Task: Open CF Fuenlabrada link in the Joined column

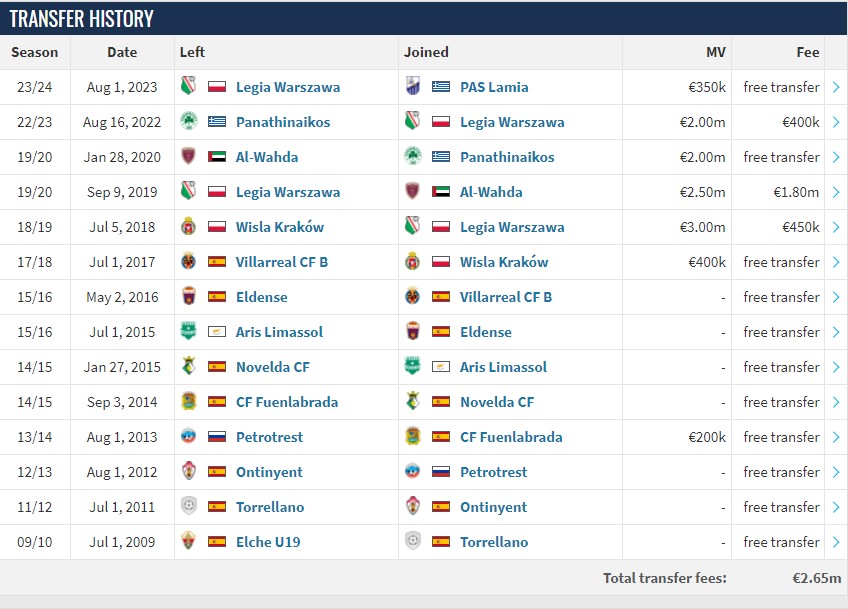Action: click(x=511, y=437)
